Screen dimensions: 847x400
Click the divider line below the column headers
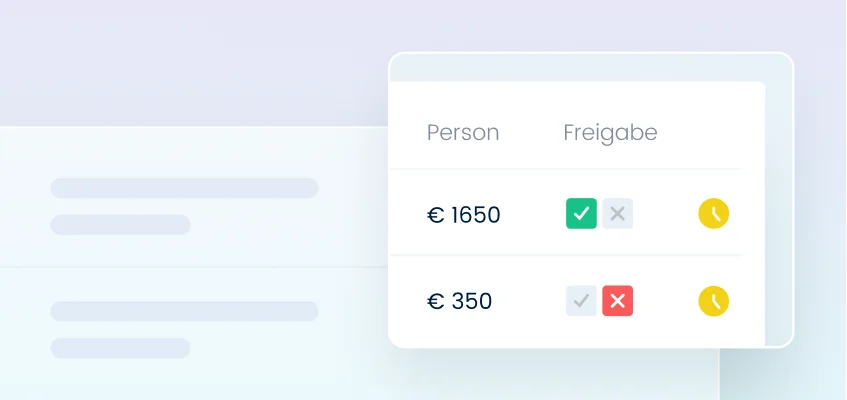coord(565,169)
